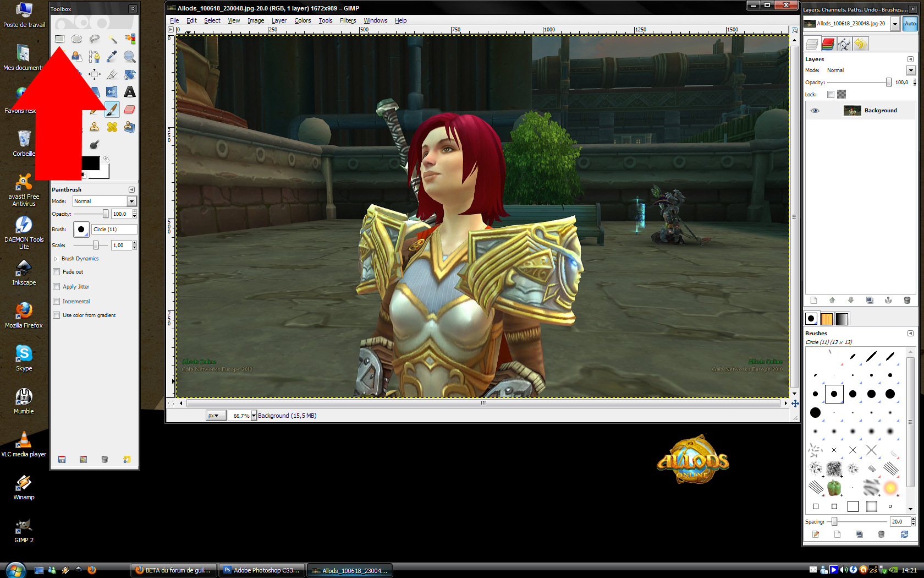Image resolution: width=924 pixels, height=578 pixels.
Task: Open the Select menu
Action: [x=212, y=20]
